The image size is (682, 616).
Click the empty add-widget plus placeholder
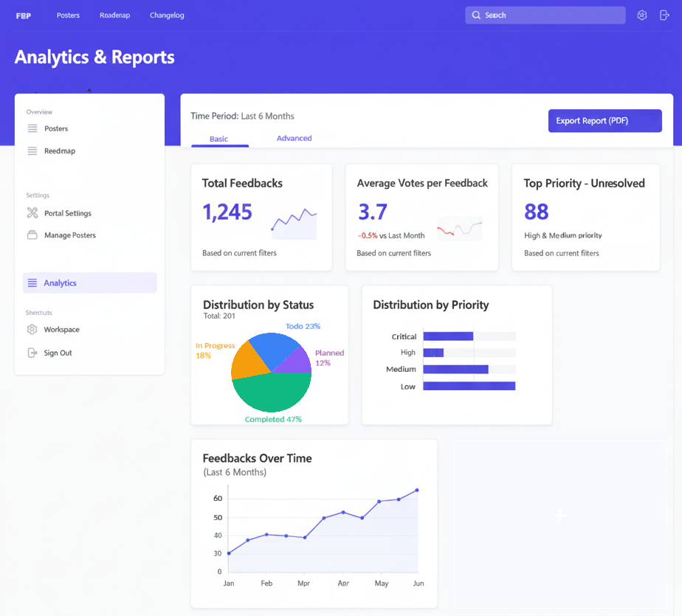pos(559,516)
